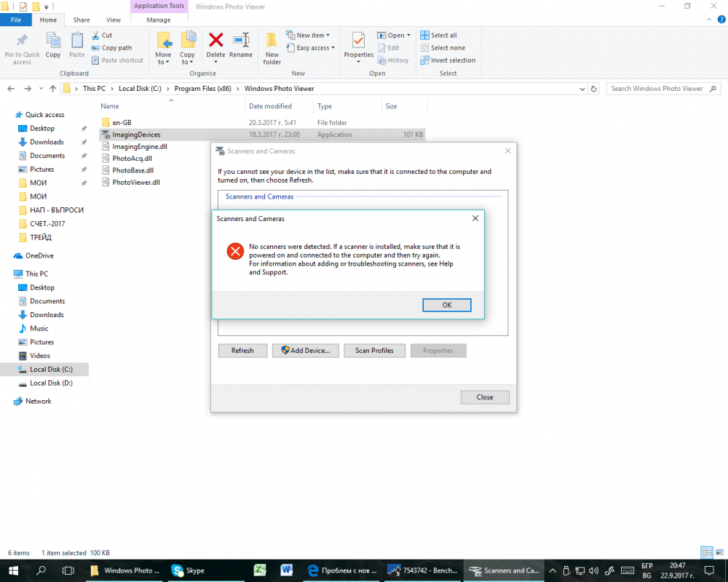Click Select none

pos(443,48)
